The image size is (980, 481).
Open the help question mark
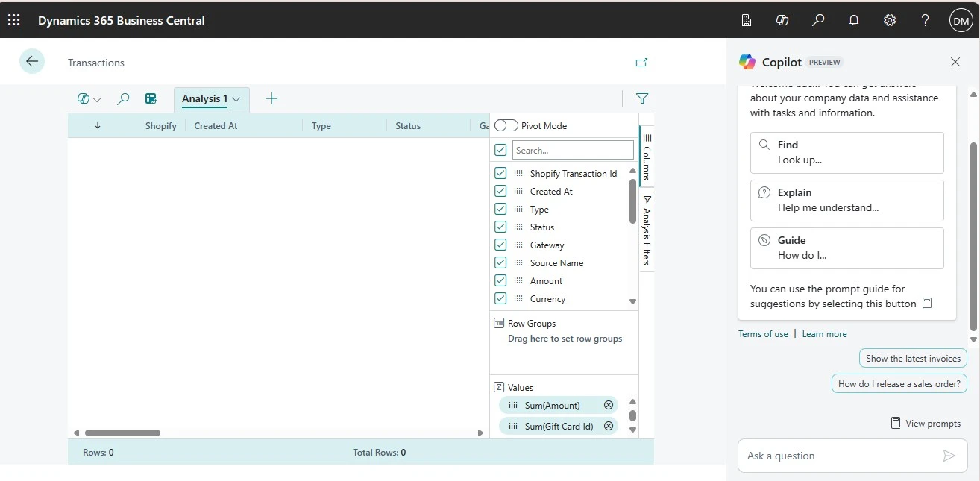(x=926, y=21)
